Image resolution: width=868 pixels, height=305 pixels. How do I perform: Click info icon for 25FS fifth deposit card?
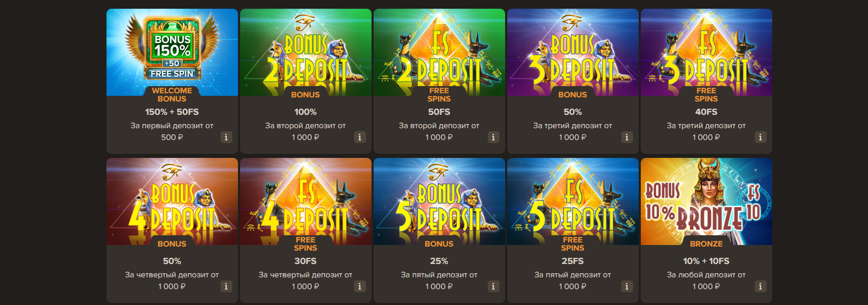(x=627, y=287)
